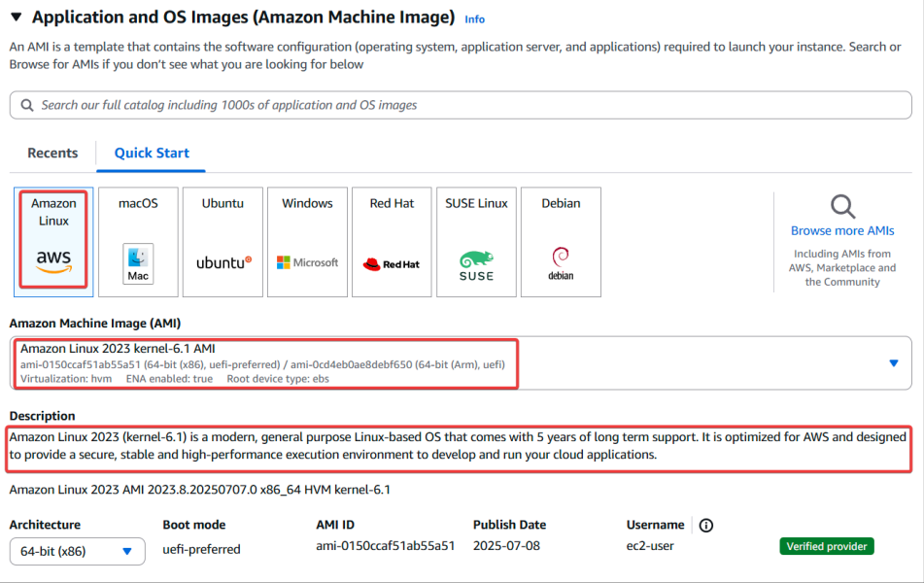Switch to the Recents tab

[x=52, y=154]
